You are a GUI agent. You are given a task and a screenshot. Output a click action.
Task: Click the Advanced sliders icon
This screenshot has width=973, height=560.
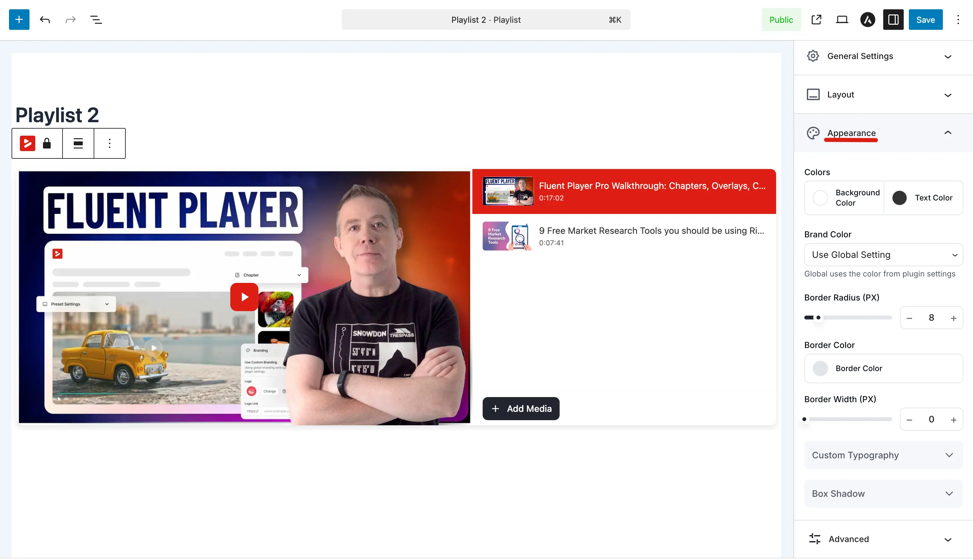pos(814,539)
